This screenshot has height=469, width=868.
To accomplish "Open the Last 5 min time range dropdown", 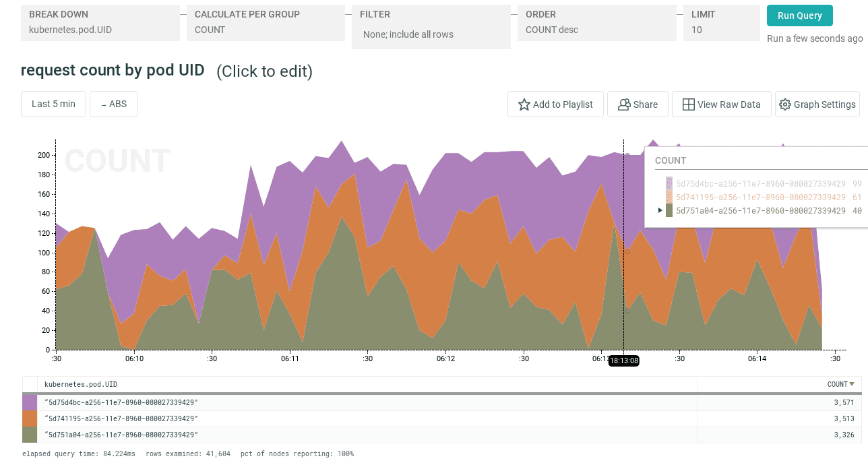I will tap(53, 104).
